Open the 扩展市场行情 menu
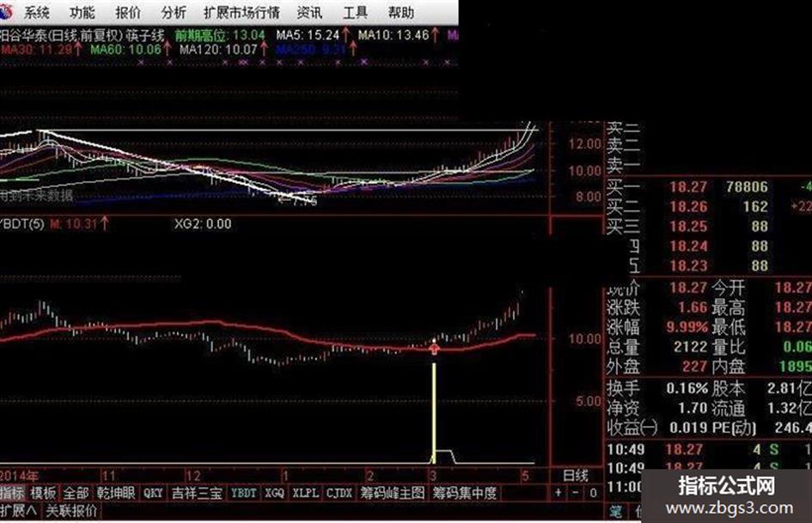 [x=241, y=12]
